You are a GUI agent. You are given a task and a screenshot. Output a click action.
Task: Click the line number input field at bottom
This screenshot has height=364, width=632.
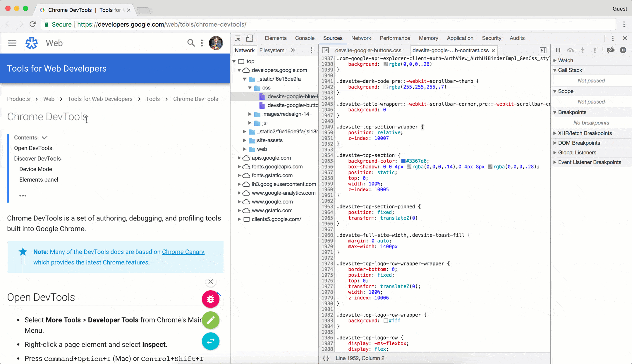[x=360, y=358]
